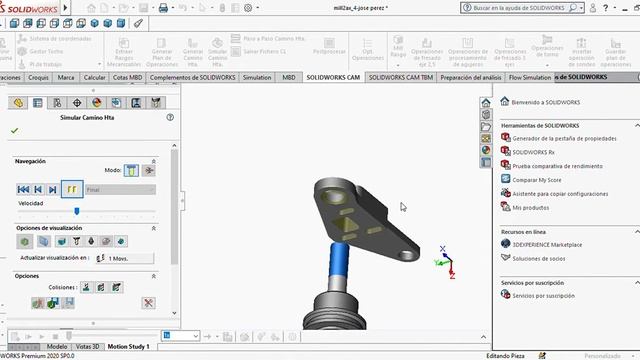The width and height of the screenshot is (640, 360).
Task: Open simulation settings with the red tools icon
Action: (149, 303)
